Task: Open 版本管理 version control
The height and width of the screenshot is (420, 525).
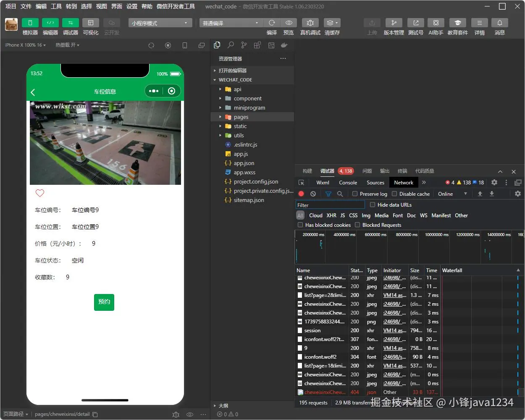Action: tap(394, 23)
